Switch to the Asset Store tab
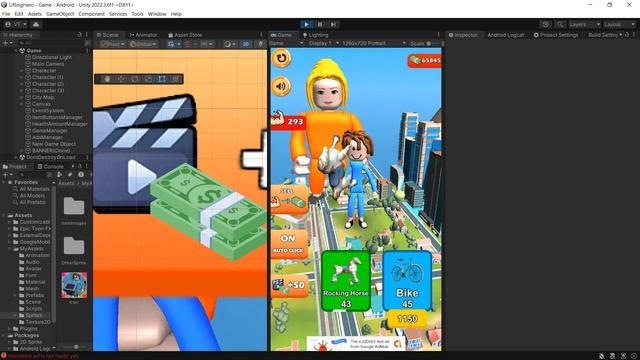Viewport: 640px width, 360px height. 185,35
